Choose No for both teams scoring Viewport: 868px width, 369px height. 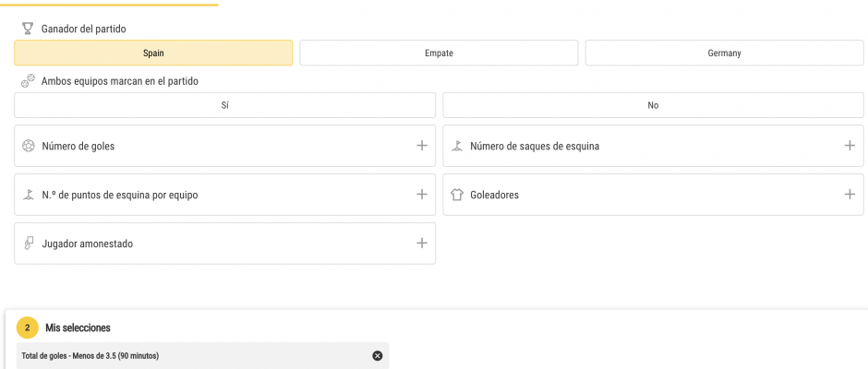[653, 105]
